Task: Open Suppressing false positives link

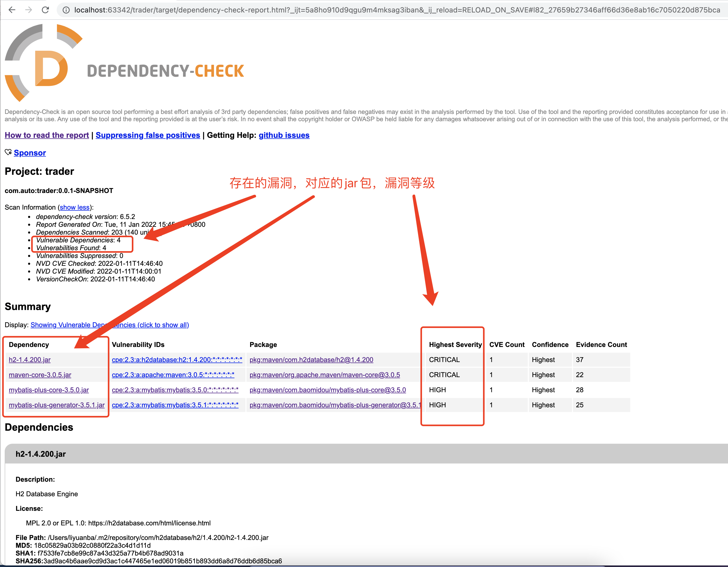Action: pyautogui.click(x=148, y=135)
